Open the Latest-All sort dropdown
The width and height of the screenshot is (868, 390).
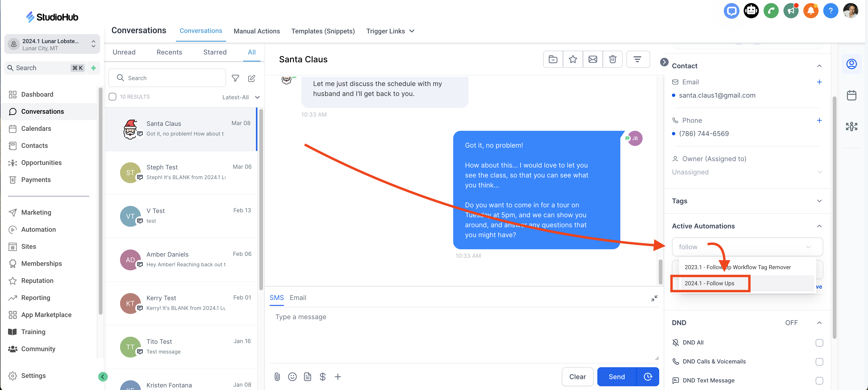tap(241, 97)
